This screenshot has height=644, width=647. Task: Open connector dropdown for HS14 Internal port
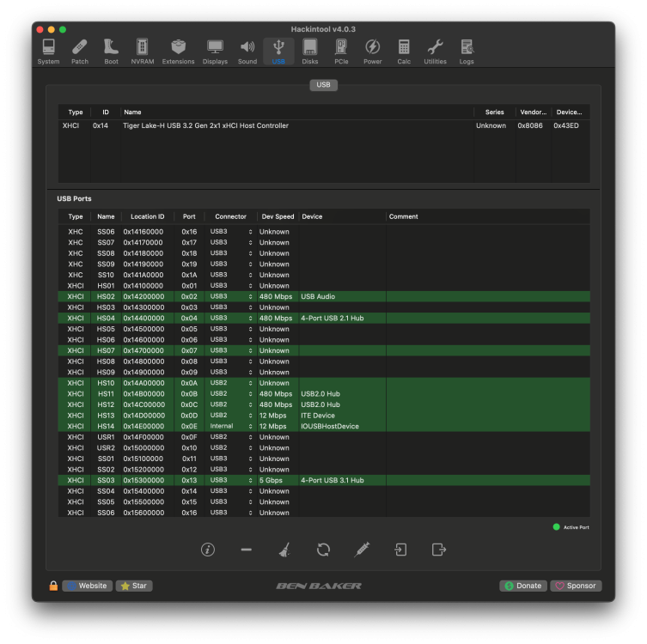[x=230, y=426]
